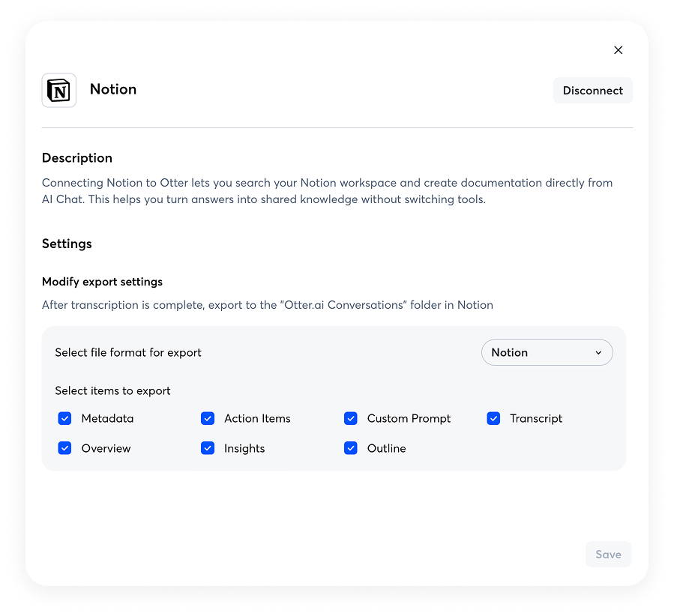Uncheck the Metadata checkbox
674x616 pixels.
[x=64, y=418]
